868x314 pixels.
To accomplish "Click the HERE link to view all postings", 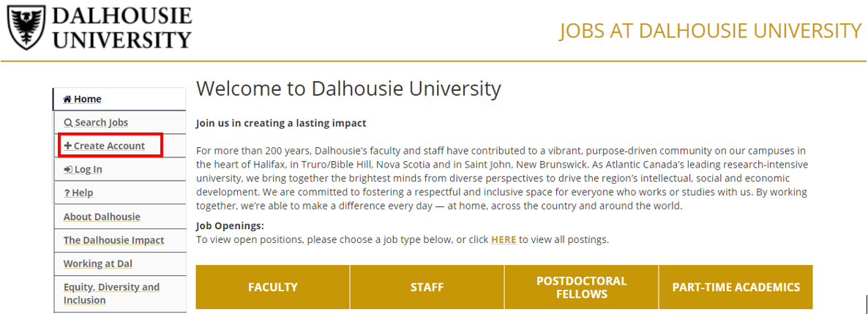I will tap(504, 239).
